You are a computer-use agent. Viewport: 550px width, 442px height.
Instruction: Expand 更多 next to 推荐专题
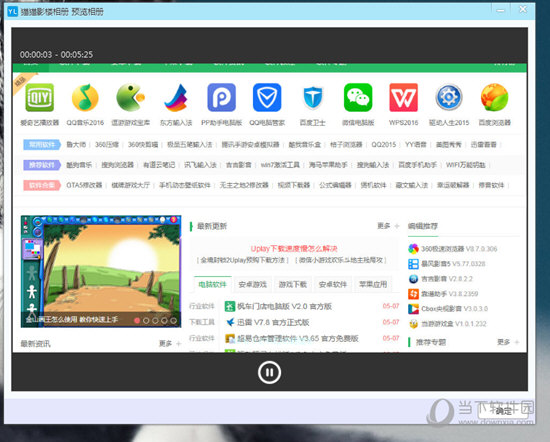[x=508, y=342]
